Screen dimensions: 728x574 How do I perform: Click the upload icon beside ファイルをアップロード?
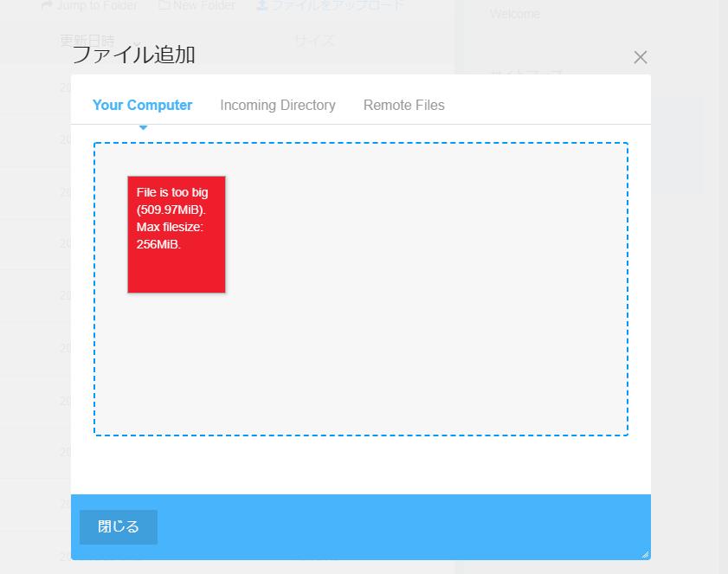262,5
